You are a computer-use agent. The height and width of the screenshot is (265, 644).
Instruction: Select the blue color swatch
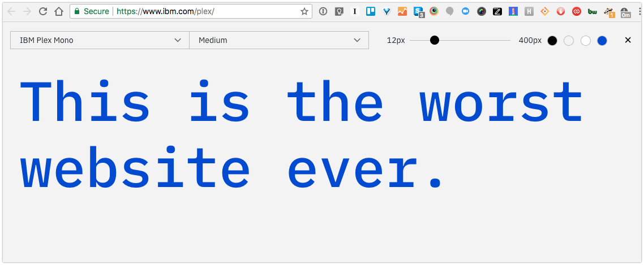(602, 41)
